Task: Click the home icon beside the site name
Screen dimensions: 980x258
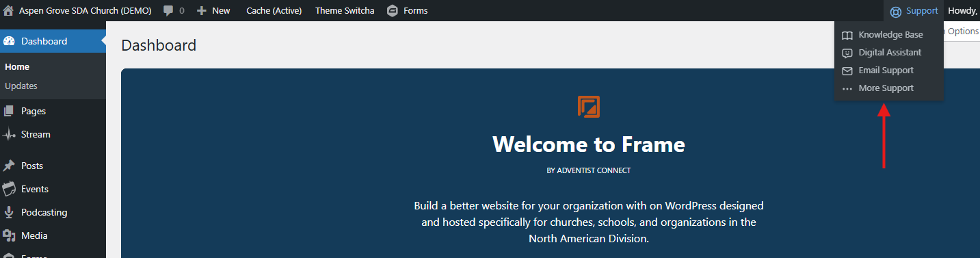Action: [x=9, y=11]
